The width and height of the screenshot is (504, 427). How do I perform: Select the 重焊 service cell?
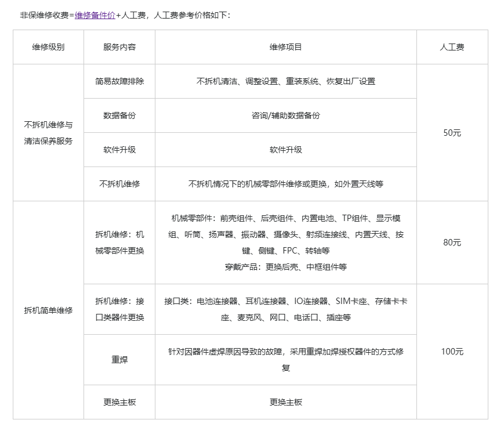[119, 359]
